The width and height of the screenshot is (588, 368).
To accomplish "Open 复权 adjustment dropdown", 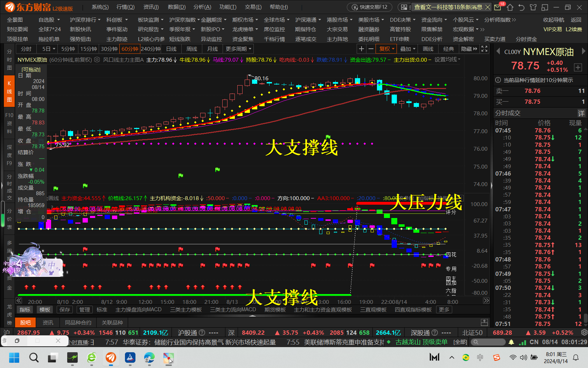I will coord(387,49).
